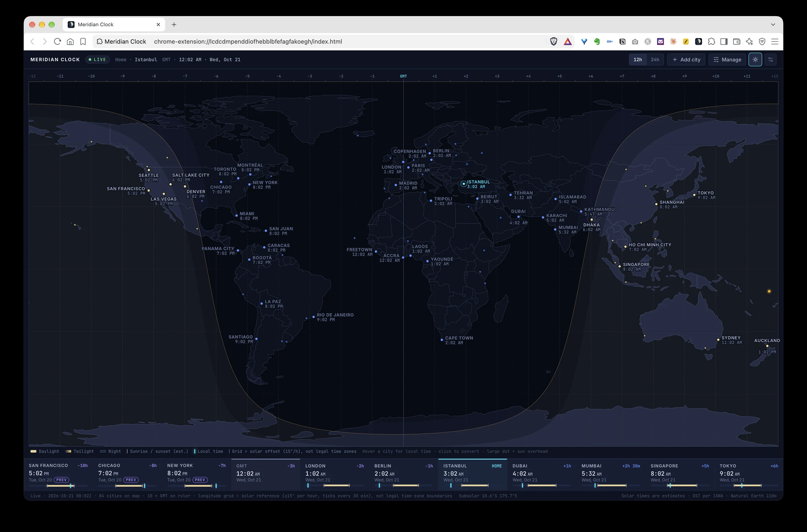
Task: Open the Evernote elephant extension
Action: point(597,41)
